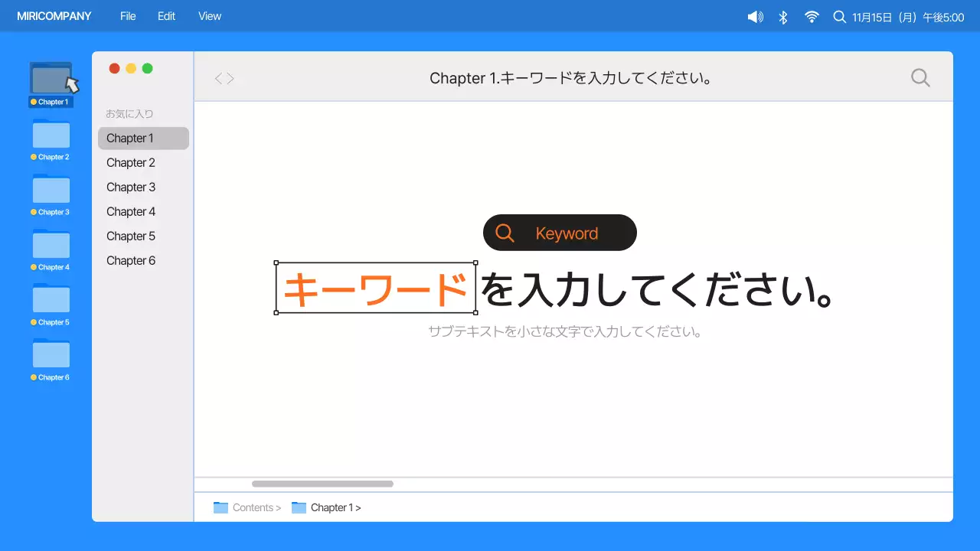Click the orange search icon in the Keyword box
980x551 pixels.
[x=504, y=232]
